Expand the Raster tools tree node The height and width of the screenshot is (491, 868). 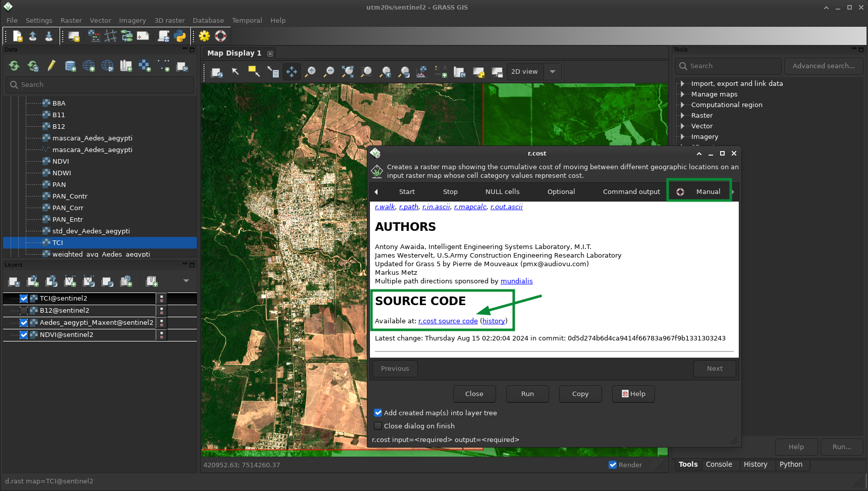[682, 116]
